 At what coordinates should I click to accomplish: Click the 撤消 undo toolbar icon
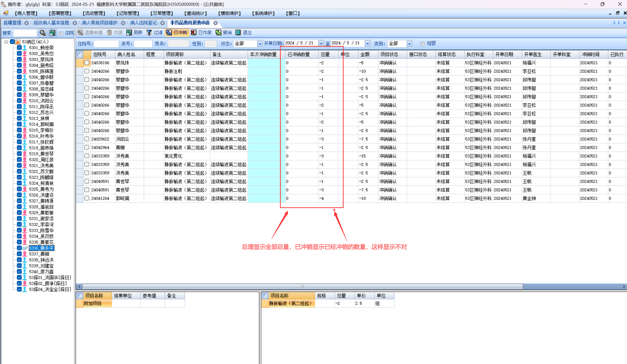pyautogui.click(x=218, y=33)
